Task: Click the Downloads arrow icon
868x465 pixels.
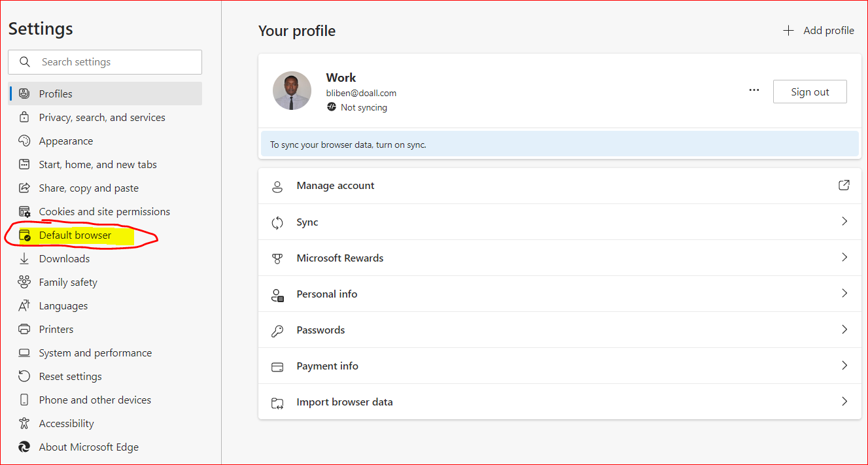Action: click(24, 259)
